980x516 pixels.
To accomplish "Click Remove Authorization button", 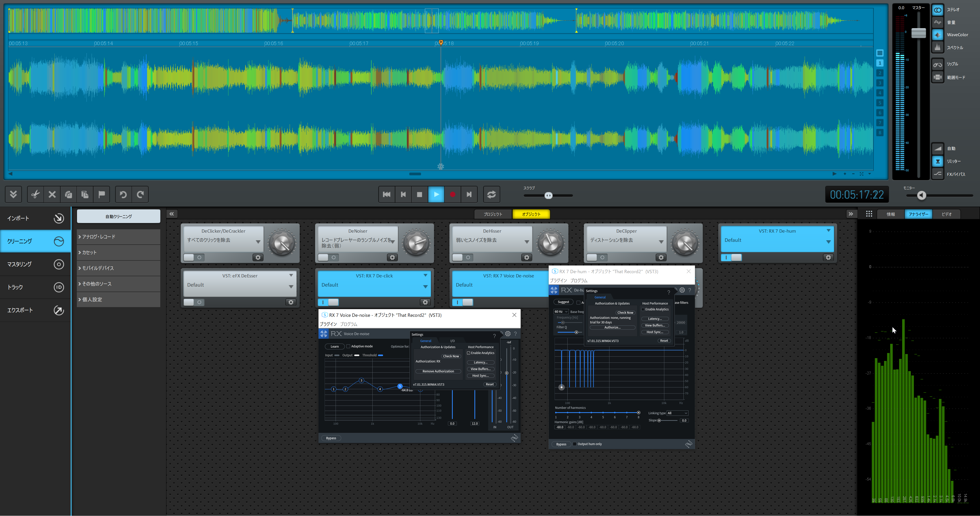I will 438,371.
